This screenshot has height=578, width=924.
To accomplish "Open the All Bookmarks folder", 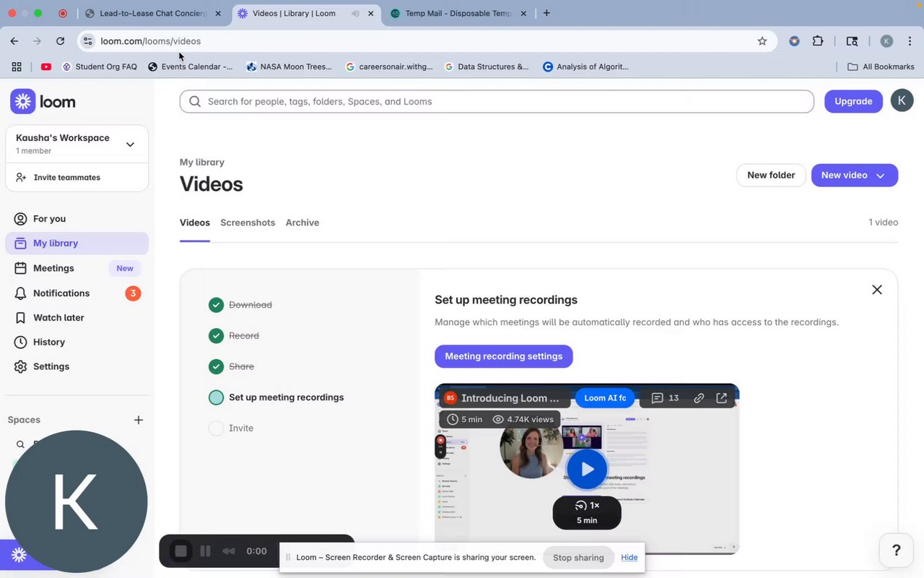I will (x=881, y=66).
